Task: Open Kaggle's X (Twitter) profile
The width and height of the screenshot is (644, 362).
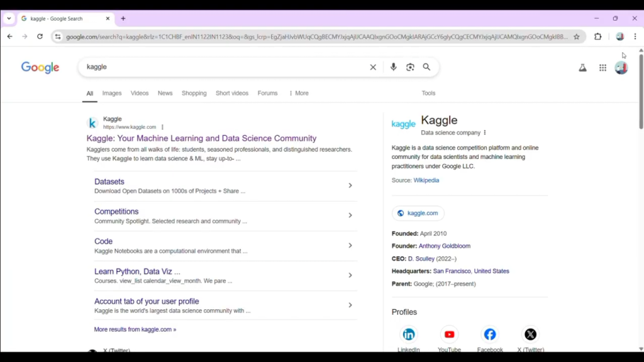Action: (x=531, y=334)
